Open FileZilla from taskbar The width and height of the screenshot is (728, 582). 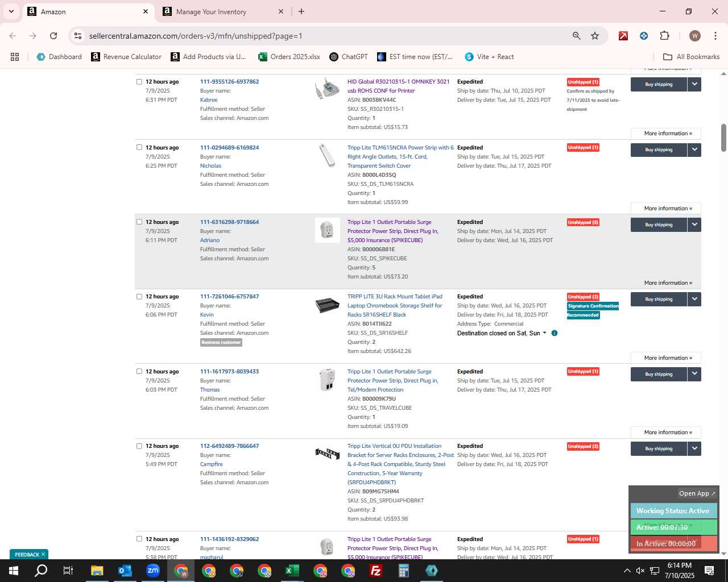(376, 571)
